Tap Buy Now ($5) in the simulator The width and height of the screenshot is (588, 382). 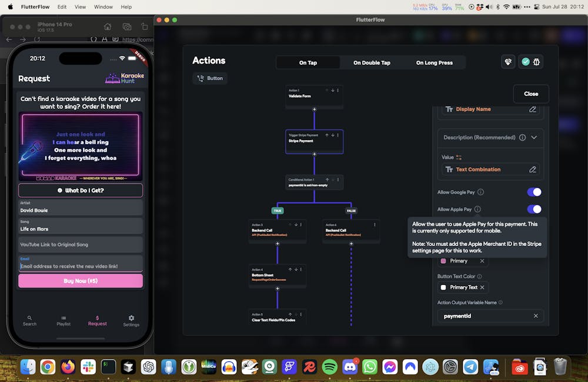[x=80, y=281]
